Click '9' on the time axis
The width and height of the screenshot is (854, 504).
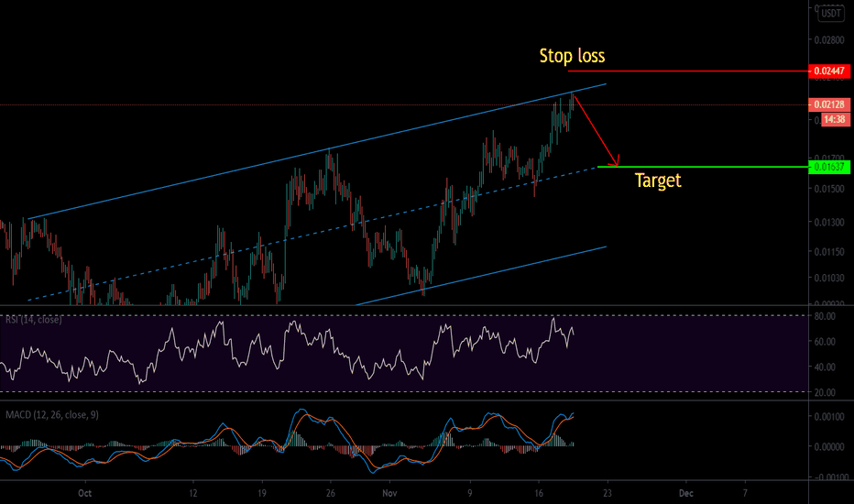pos(469,493)
